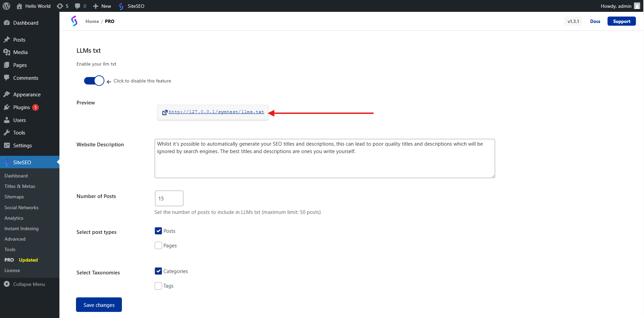Click the Number of Posts input field
Screen dimensions: 644x318
pos(169,198)
